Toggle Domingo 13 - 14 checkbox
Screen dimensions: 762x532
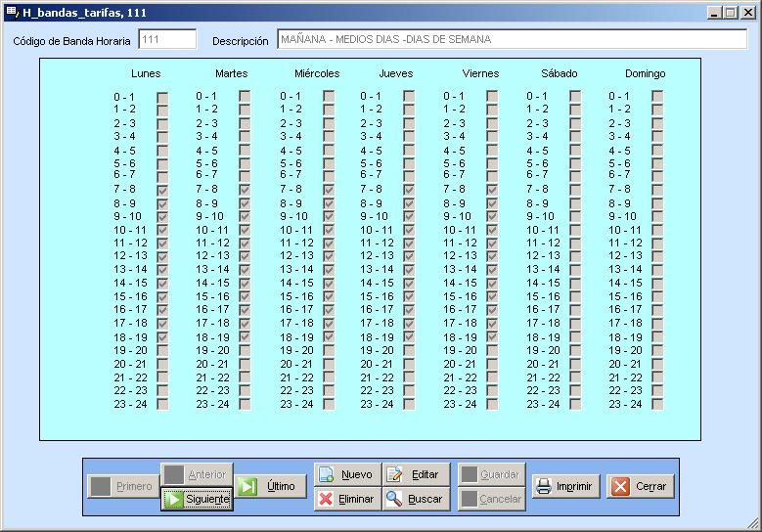coord(657,270)
